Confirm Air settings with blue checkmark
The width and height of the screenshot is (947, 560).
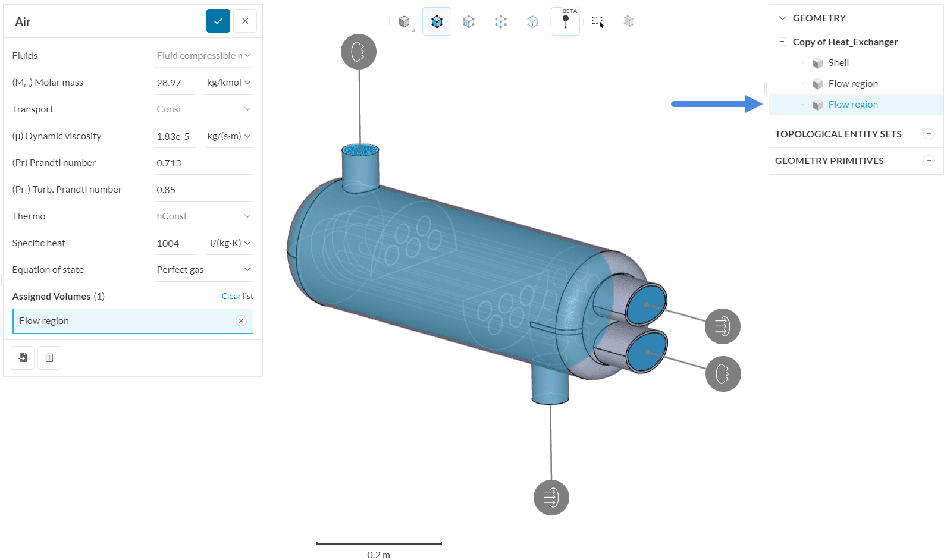tap(218, 21)
